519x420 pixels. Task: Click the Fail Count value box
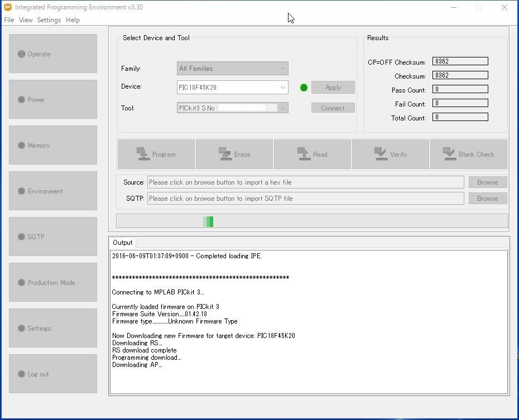coord(460,103)
